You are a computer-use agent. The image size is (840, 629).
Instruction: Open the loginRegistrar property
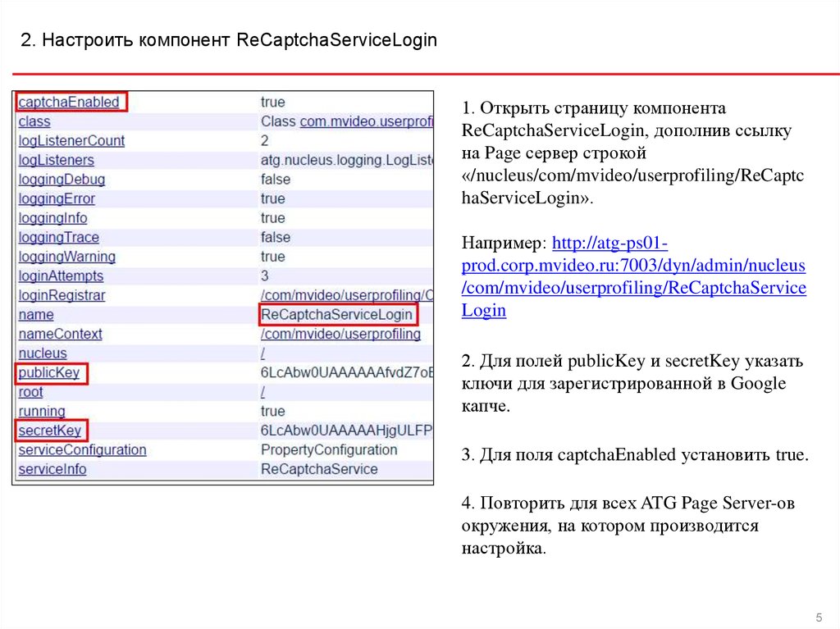[62, 295]
